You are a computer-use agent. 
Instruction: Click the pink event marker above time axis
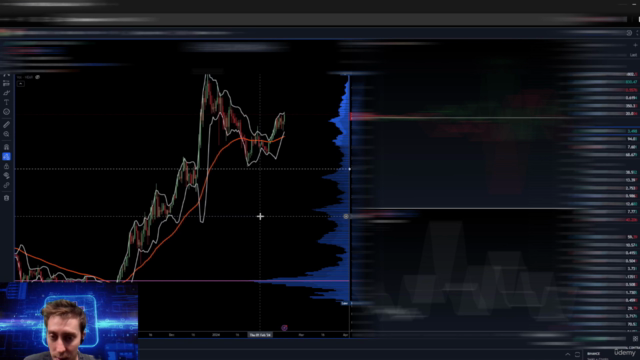[284, 327]
